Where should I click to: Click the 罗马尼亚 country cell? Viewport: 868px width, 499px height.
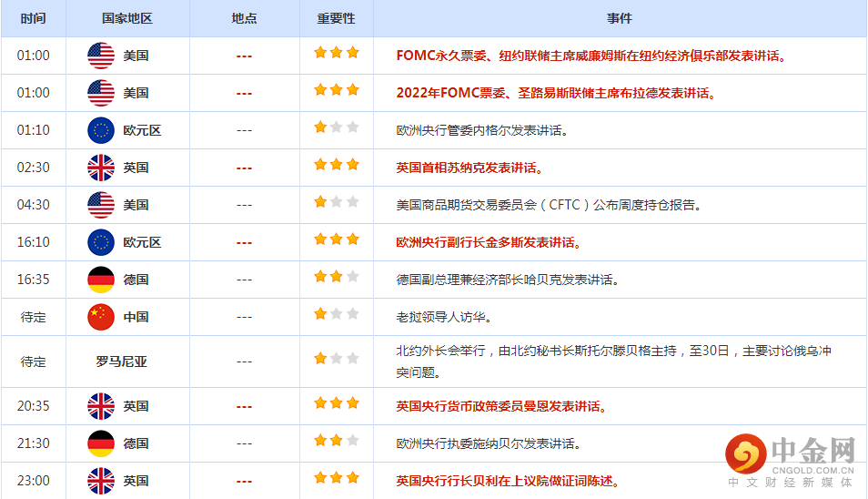[121, 362]
